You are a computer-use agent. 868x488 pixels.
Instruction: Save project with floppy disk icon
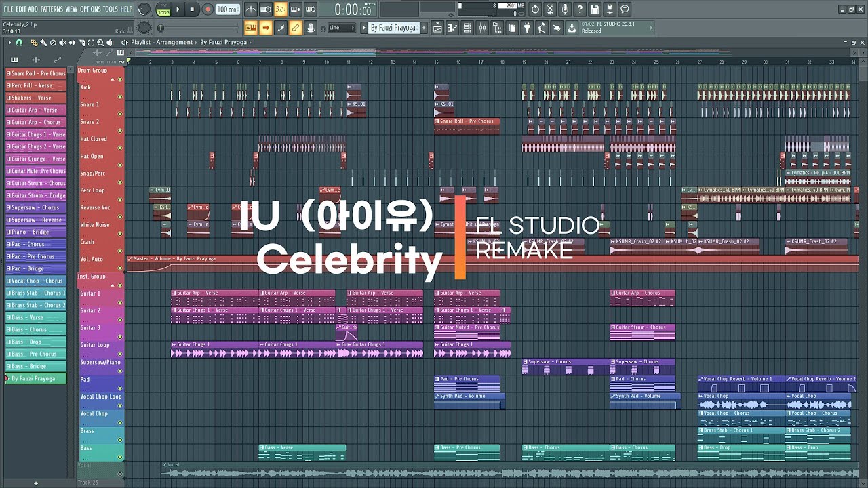tap(595, 9)
